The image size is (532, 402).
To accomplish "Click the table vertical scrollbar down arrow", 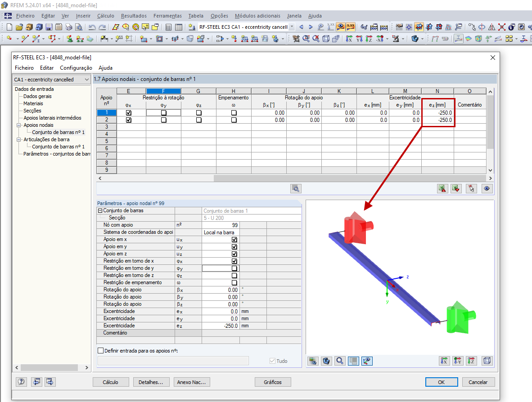I will [x=490, y=170].
